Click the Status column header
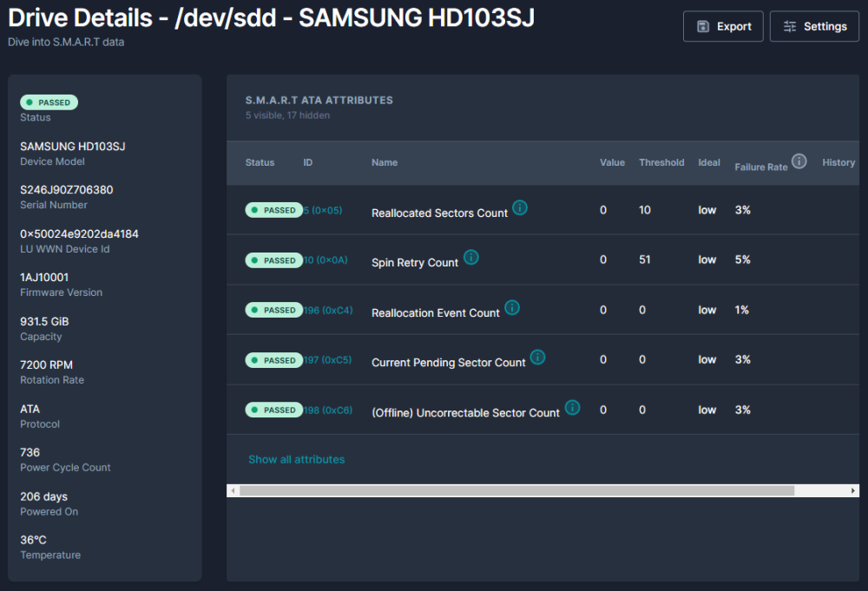Image resolution: width=868 pixels, height=591 pixels. pos(260,162)
